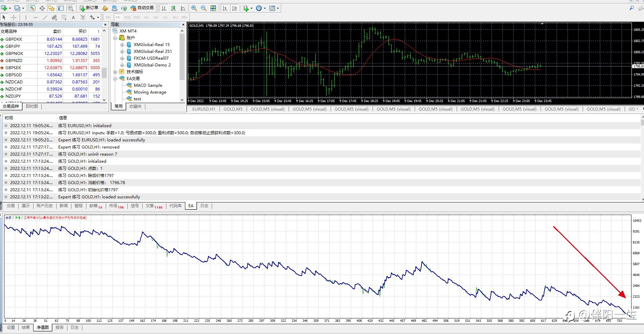
Task: Toggle the Strategy Tester magnifier icon
Action: click(x=70, y=8)
